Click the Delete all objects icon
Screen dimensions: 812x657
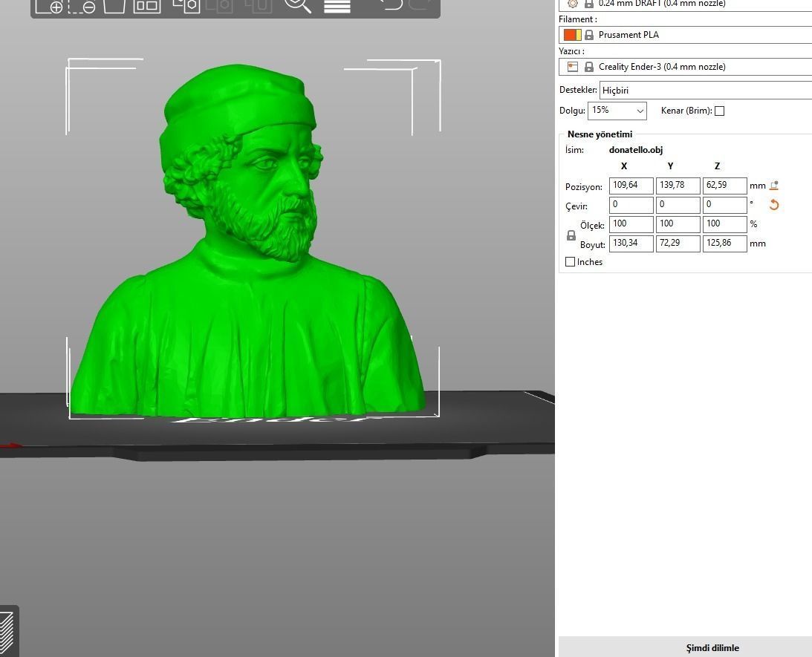pyautogui.click(x=114, y=6)
